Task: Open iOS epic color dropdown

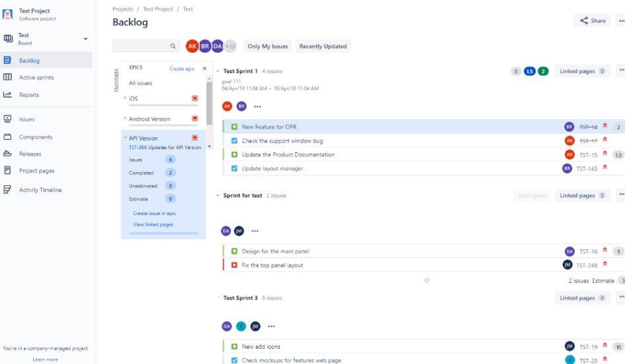Action: click(195, 98)
